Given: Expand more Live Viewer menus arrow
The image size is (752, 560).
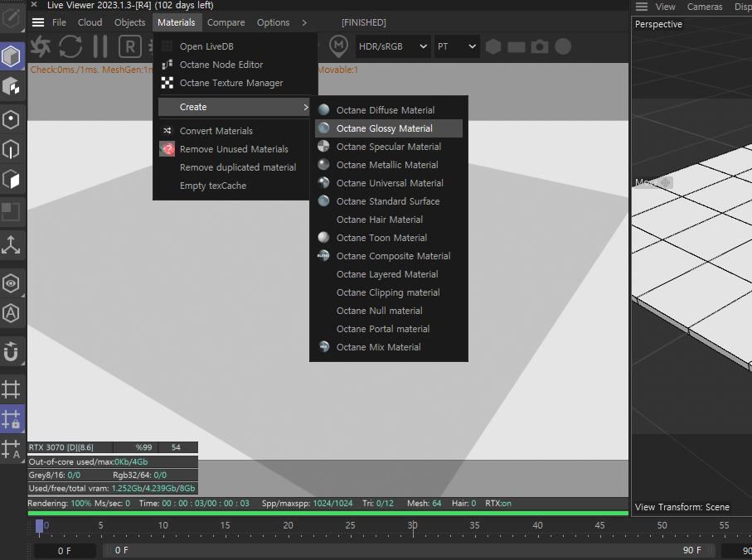Looking at the screenshot, I should [x=304, y=22].
